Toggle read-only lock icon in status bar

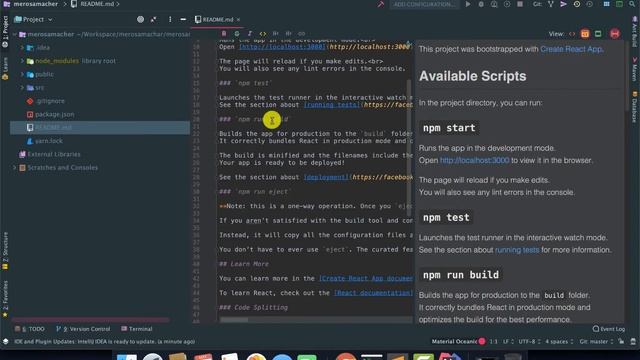[x=621, y=341]
